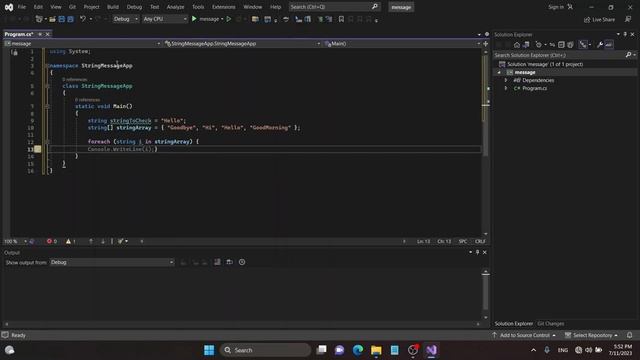Click the errors count icon in editor status
Screen dimensions: 640x360
tap(49, 241)
